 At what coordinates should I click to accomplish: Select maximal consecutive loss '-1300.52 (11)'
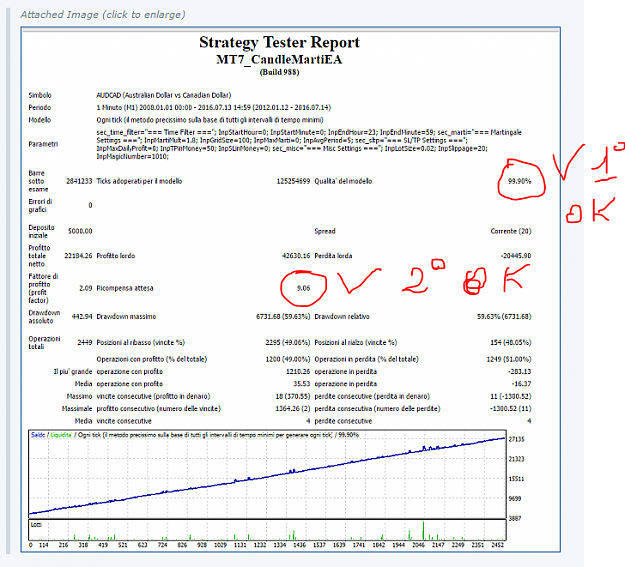coord(511,409)
